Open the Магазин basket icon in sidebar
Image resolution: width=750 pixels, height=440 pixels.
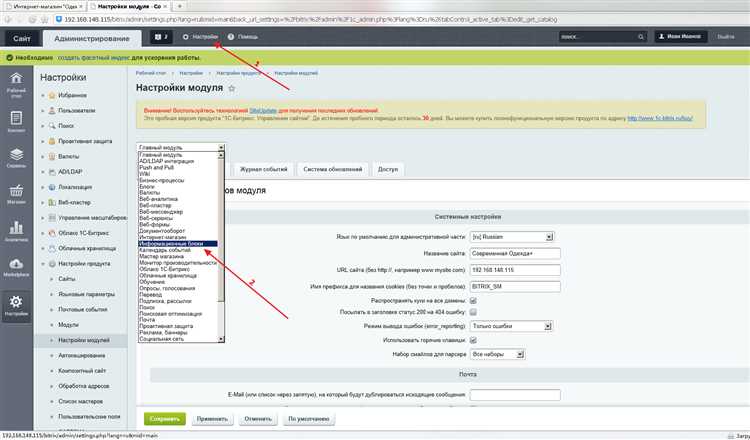tap(16, 194)
